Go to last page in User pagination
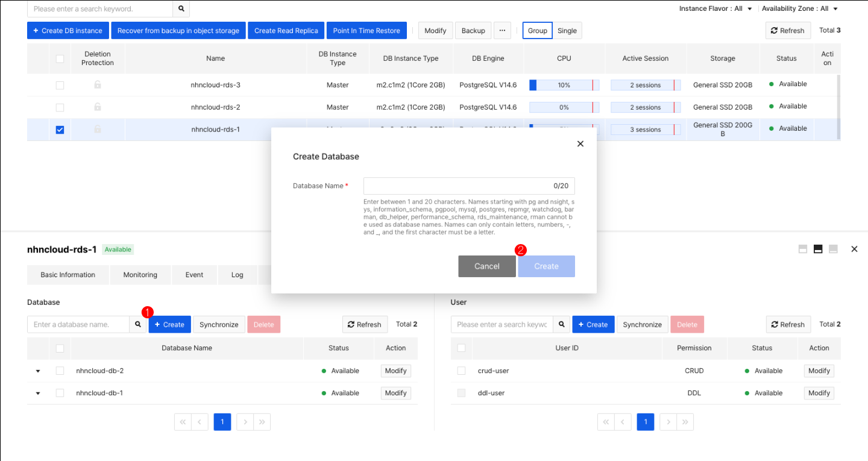 (685, 422)
